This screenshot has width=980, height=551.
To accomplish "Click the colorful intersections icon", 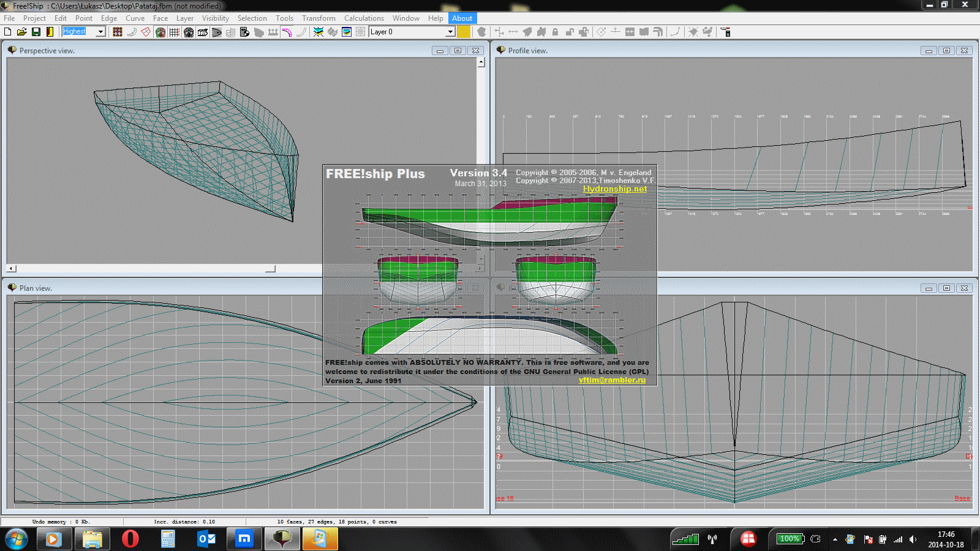I will click(318, 32).
